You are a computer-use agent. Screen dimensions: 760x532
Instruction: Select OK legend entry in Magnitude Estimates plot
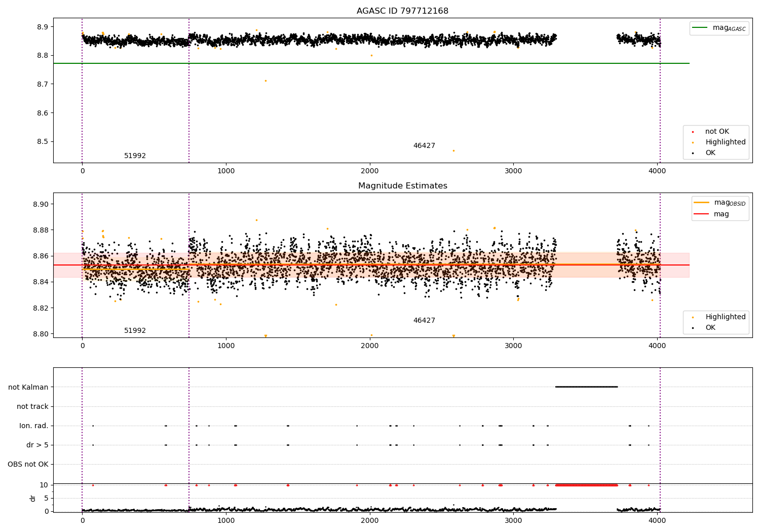click(x=703, y=328)
